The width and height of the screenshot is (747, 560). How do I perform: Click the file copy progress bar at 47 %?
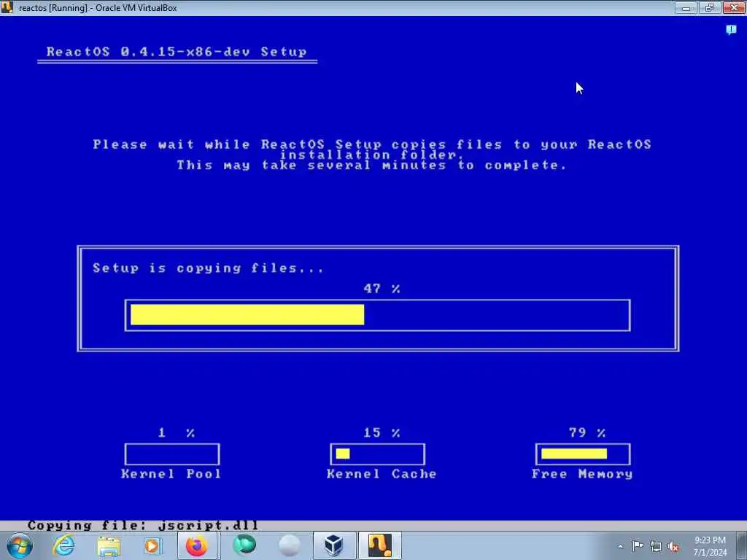click(x=377, y=315)
